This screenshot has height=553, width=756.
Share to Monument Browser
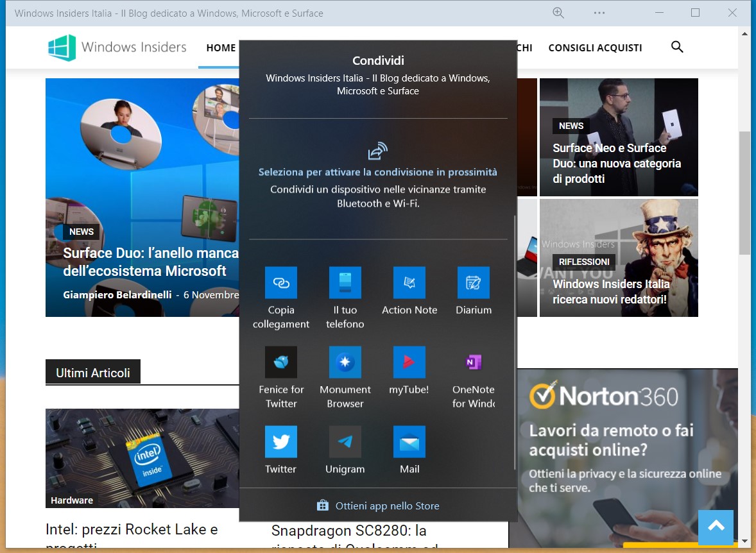click(x=345, y=362)
